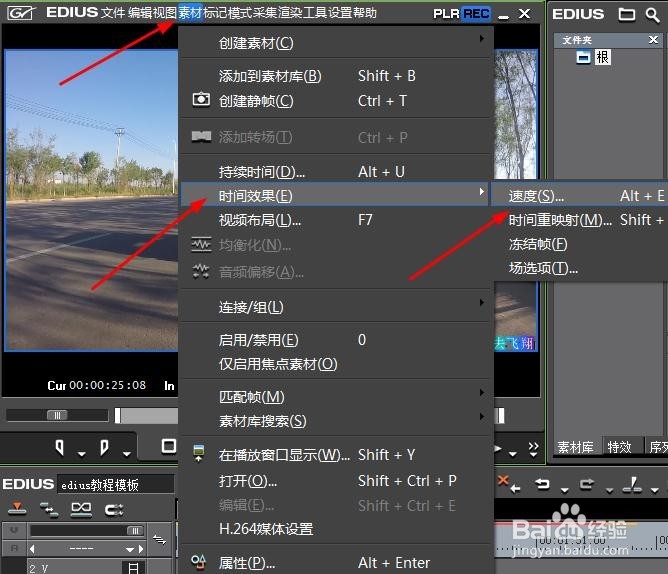Select 持续时间(D)... menu entry
668x574 pixels.
[336, 172]
